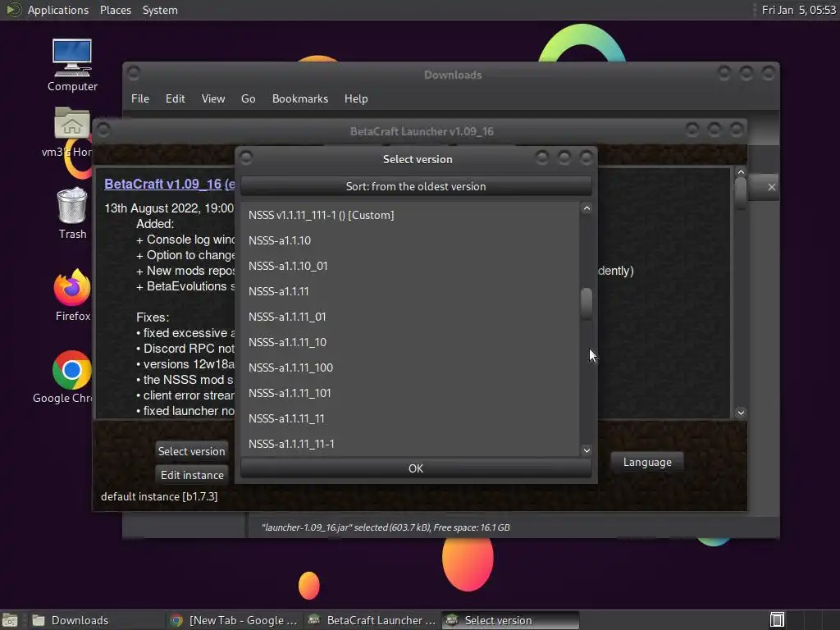Screen dimensions: 840x630
Task: Select the NSSS-a1.1.11_11-1 version
Action: pos(410,444)
